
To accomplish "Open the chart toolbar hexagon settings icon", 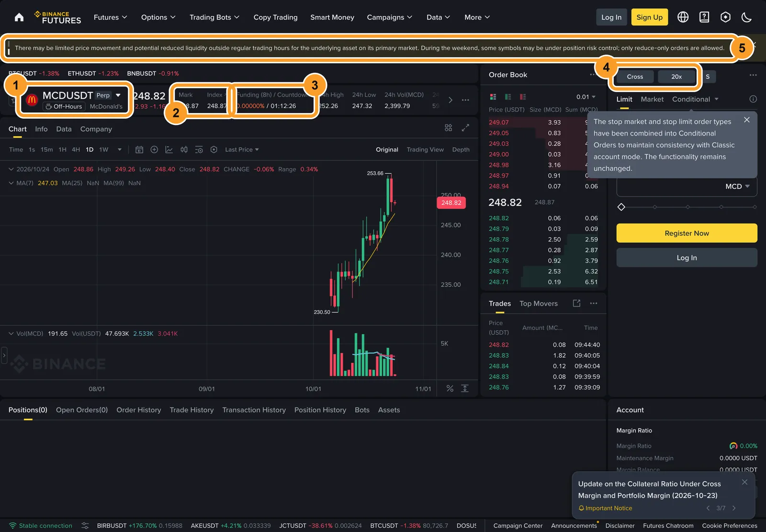I will click(214, 149).
